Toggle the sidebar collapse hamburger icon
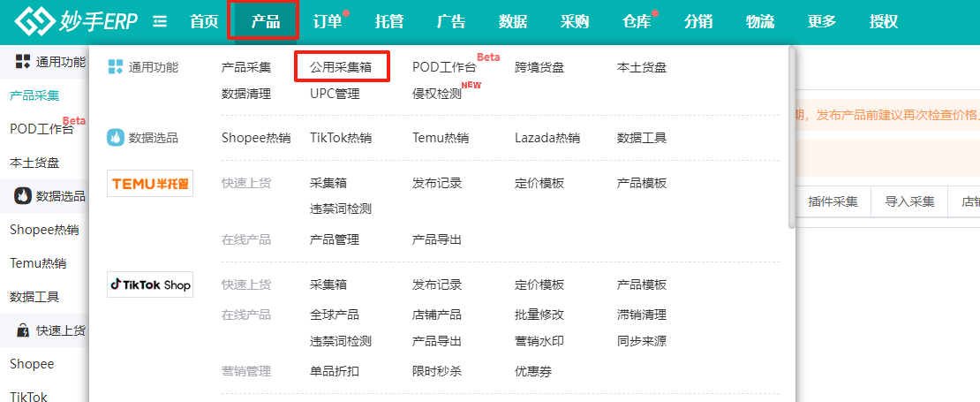The image size is (980, 402). (160, 21)
